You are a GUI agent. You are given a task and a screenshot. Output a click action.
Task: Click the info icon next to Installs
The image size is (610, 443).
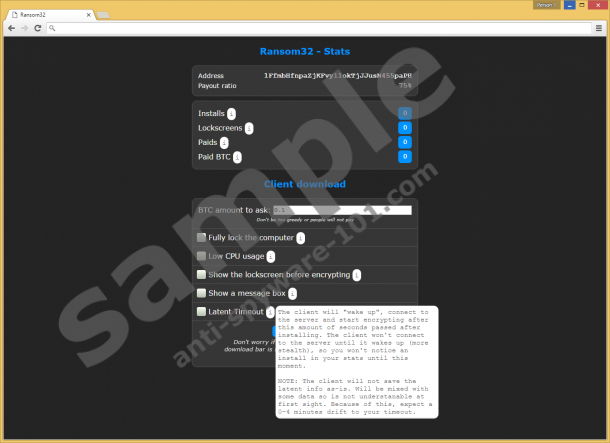[232, 114]
